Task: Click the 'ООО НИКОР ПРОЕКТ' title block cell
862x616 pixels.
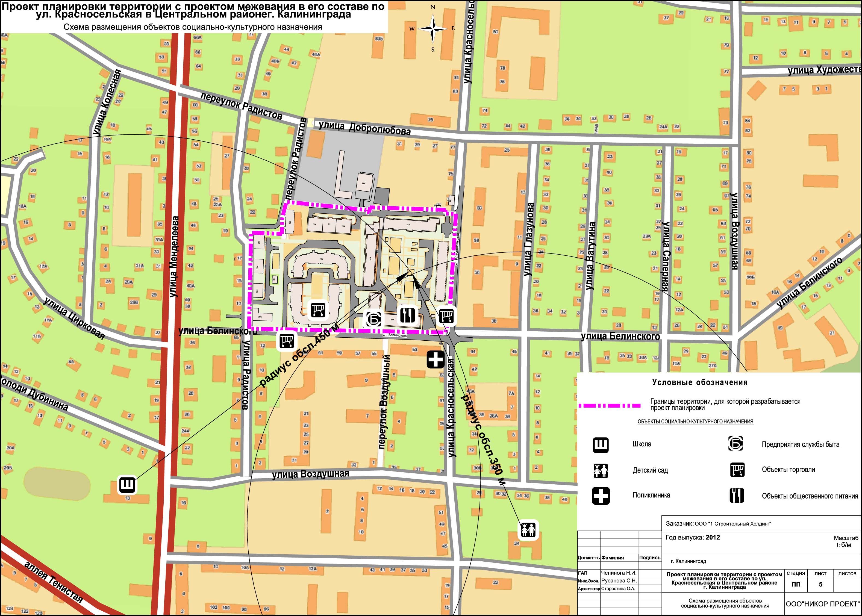Action: [x=823, y=603]
